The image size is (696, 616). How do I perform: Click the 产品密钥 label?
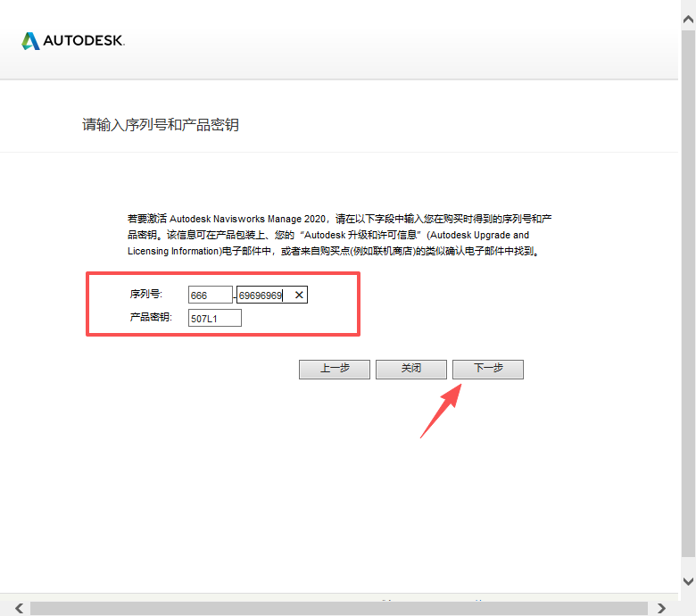[151, 317]
